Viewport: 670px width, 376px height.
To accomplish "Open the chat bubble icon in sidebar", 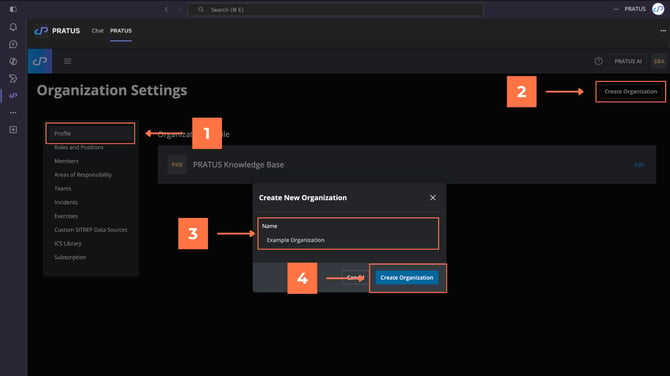I will (x=13, y=44).
